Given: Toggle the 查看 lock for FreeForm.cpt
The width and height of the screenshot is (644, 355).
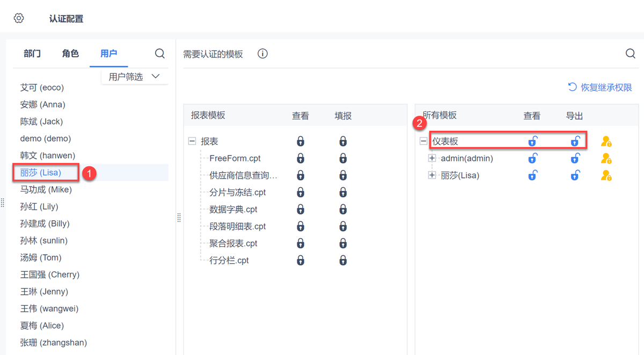Looking at the screenshot, I should (x=301, y=159).
